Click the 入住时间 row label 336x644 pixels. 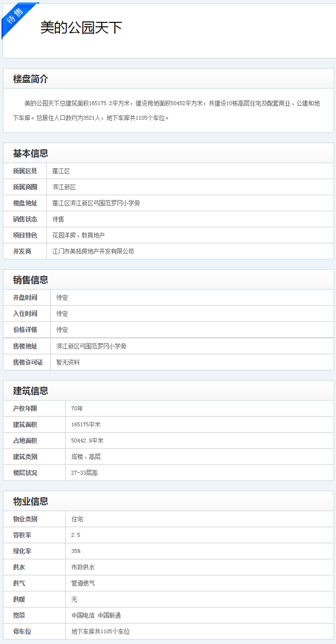[x=25, y=314]
